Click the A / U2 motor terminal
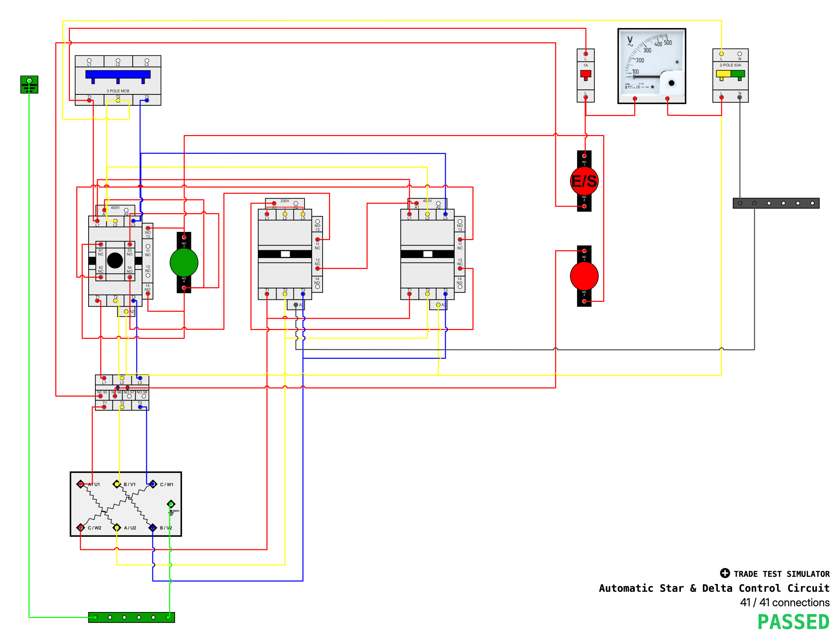Screen dimensions: 840x643 tap(117, 528)
